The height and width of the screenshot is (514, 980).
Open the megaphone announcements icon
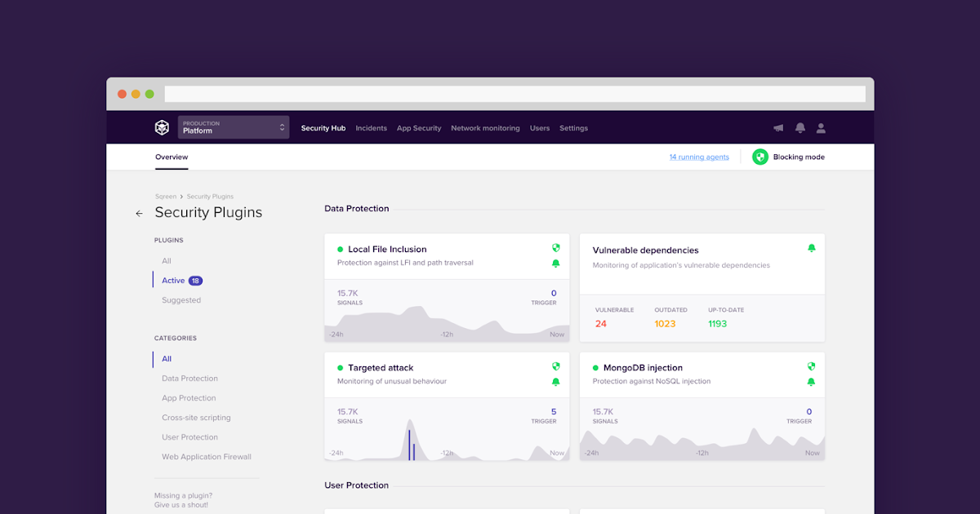(x=778, y=128)
